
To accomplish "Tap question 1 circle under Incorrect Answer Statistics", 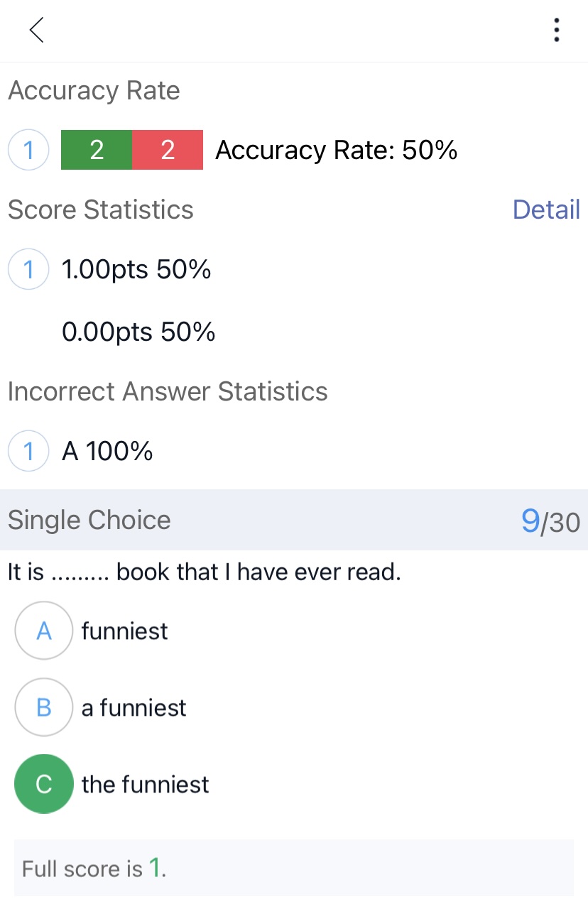I will point(28,451).
